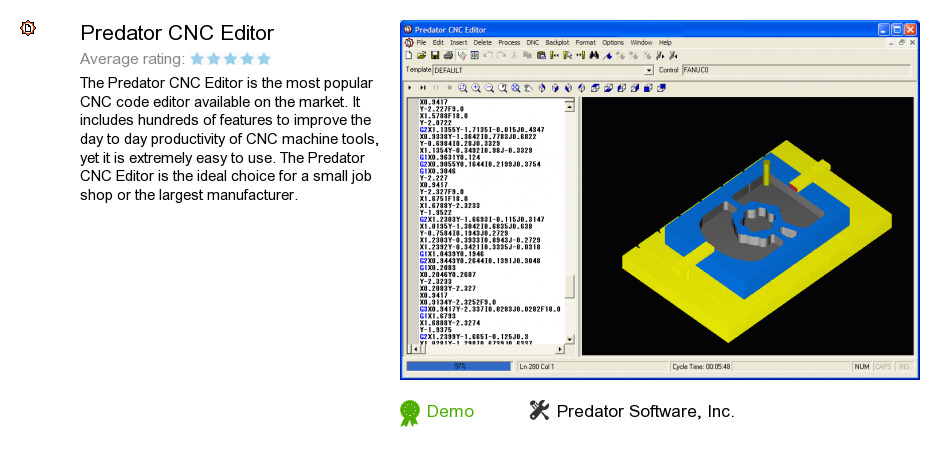
Task: Open the Backplot menu
Action: (558, 43)
